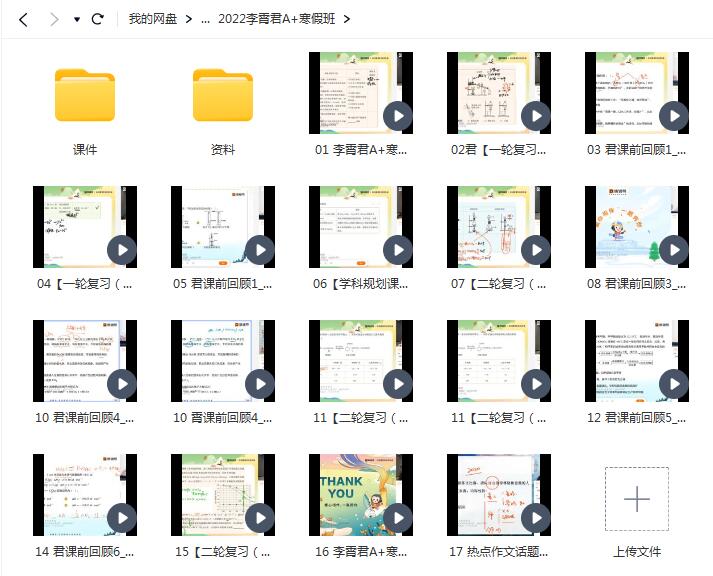Image resolution: width=713 pixels, height=576 pixels.
Task: Click the back navigation arrow
Action: click(x=24, y=19)
